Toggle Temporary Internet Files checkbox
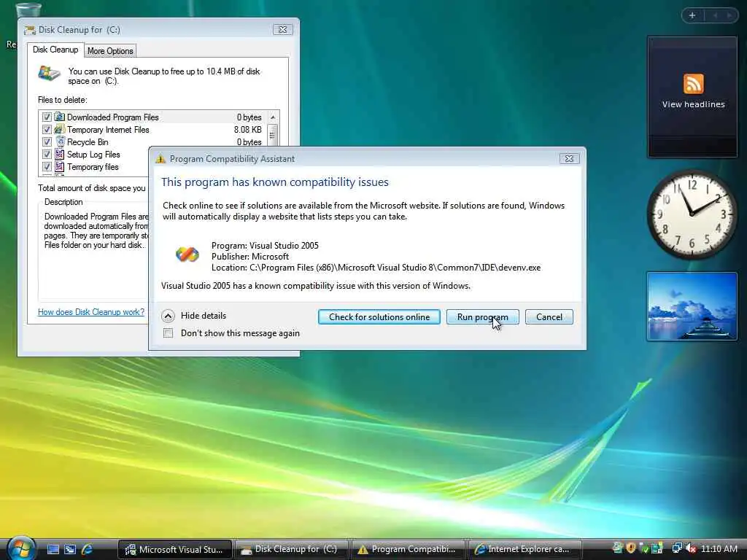This screenshot has height=560, width=747. 47,129
